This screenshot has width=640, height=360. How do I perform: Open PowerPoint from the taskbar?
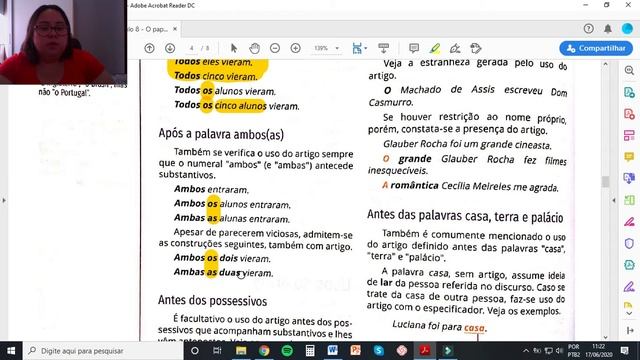point(356,351)
